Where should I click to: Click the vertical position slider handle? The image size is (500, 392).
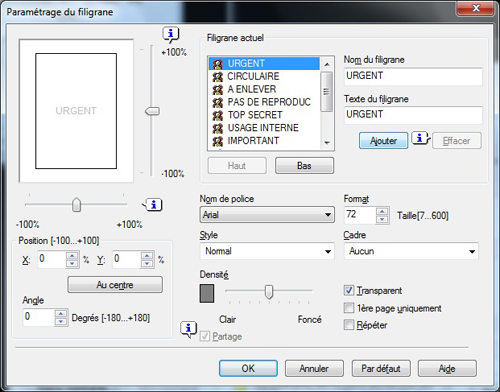[152, 111]
